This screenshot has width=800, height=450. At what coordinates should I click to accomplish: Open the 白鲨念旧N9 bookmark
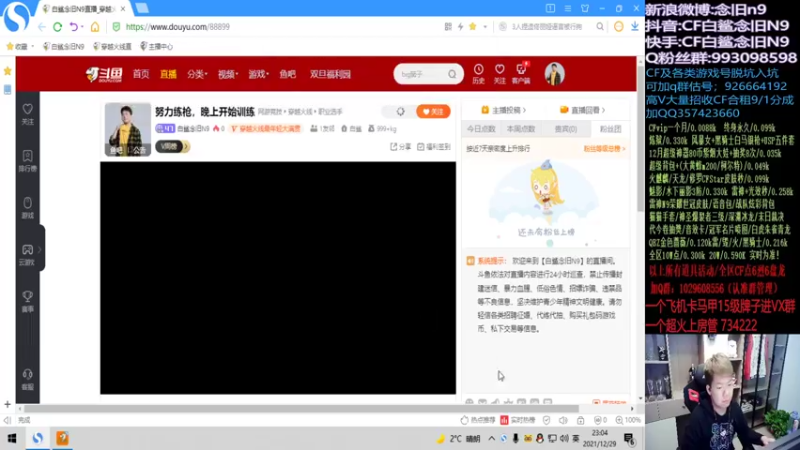tap(63, 46)
